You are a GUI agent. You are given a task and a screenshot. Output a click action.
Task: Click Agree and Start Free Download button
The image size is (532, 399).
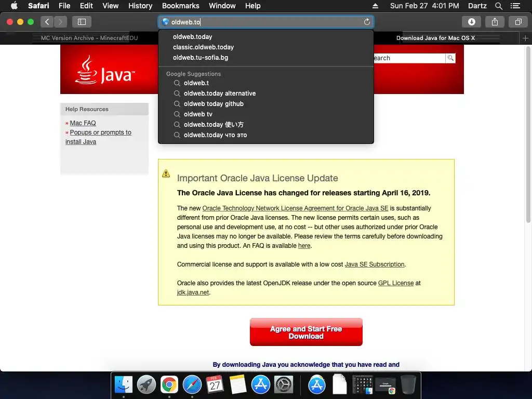[x=306, y=332]
